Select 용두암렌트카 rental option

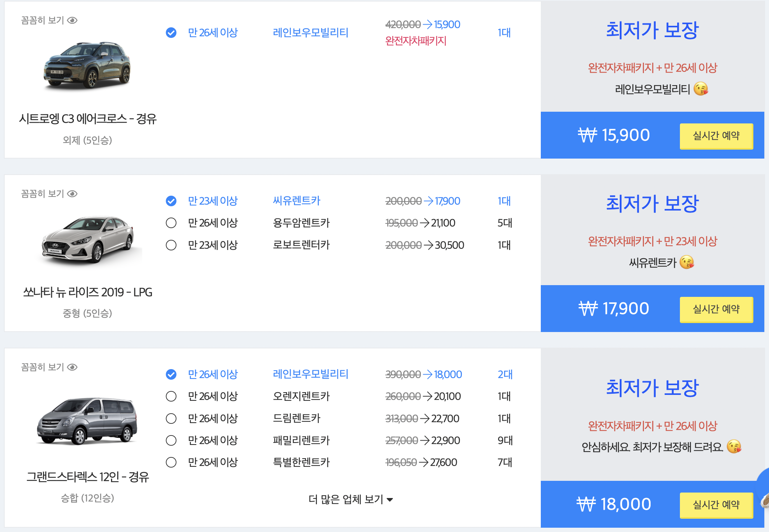pos(171,223)
